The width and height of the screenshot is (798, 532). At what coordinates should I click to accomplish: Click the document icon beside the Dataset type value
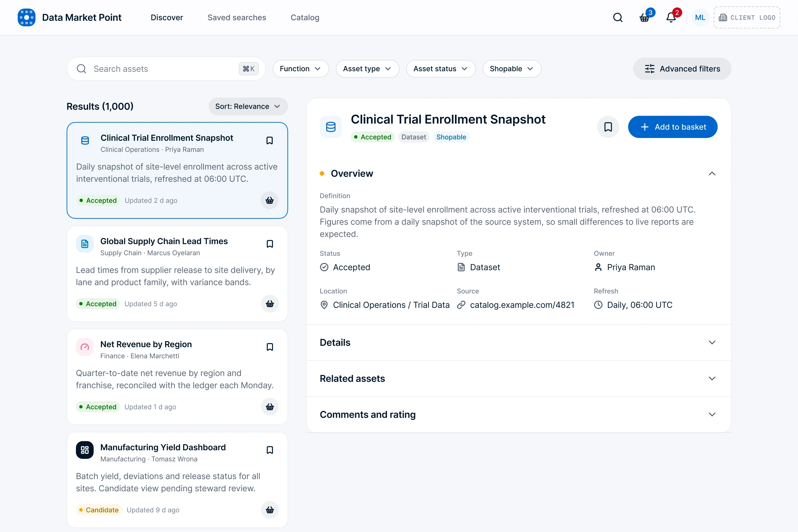[461, 267]
